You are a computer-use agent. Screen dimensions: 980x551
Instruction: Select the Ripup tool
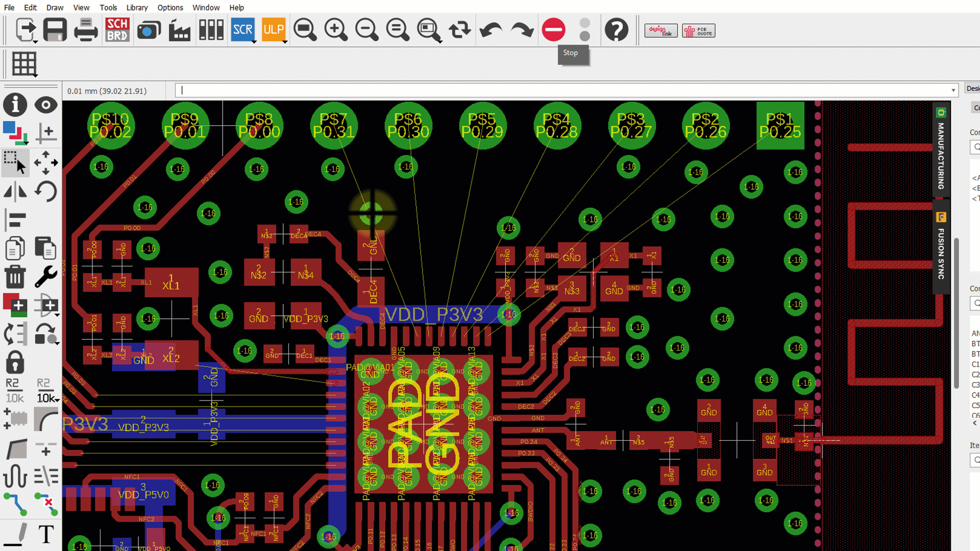point(46,504)
